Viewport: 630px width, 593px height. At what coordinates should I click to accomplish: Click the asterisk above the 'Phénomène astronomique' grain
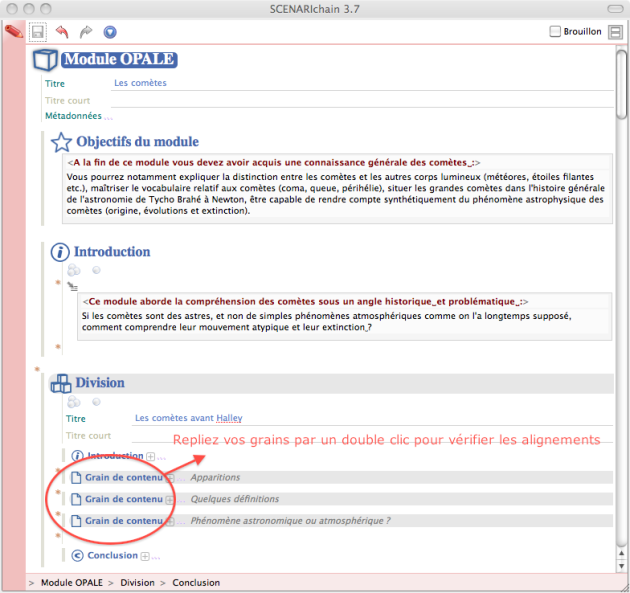tap(58, 513)
